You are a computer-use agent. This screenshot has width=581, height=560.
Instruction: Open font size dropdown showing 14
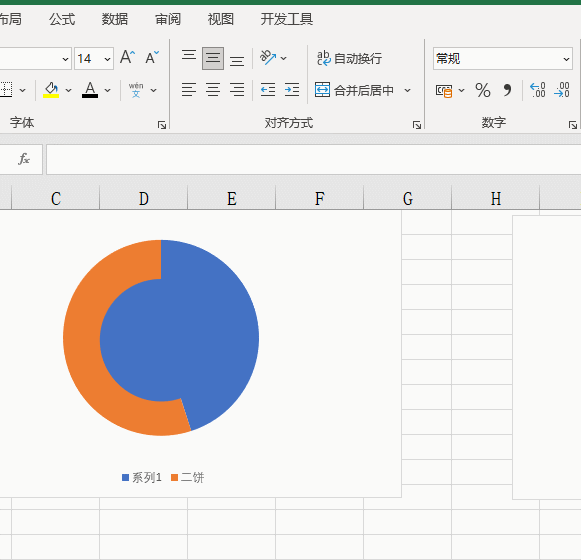point(107,59)
